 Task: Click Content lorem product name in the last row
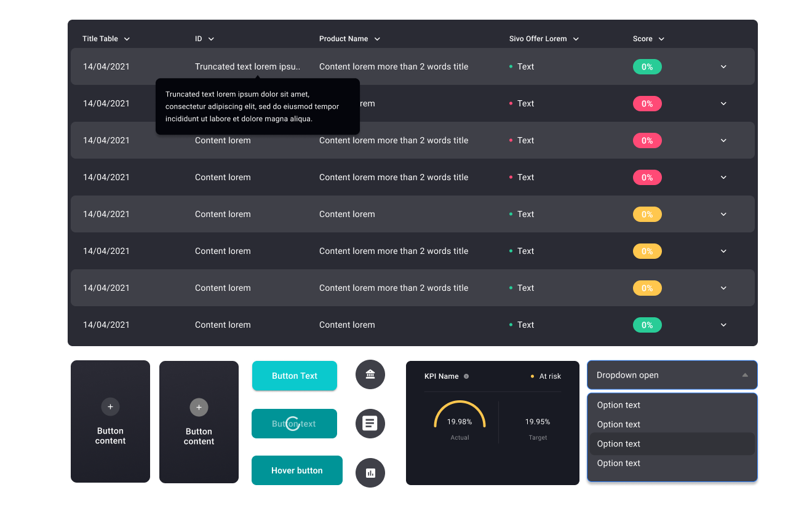pyautogui.click(x=347, y=325)
